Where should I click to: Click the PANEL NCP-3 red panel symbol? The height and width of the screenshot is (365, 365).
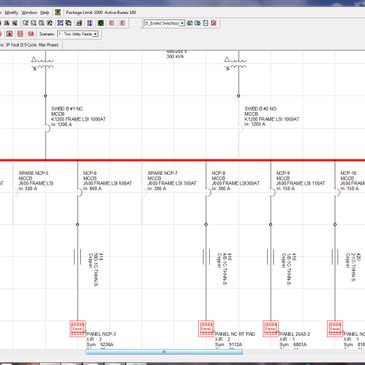tap(77, 329)
